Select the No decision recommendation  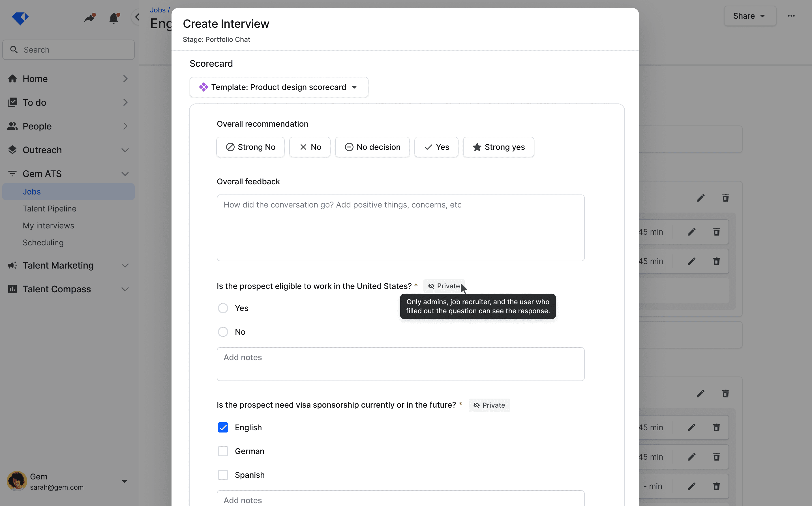coord(372,147)
